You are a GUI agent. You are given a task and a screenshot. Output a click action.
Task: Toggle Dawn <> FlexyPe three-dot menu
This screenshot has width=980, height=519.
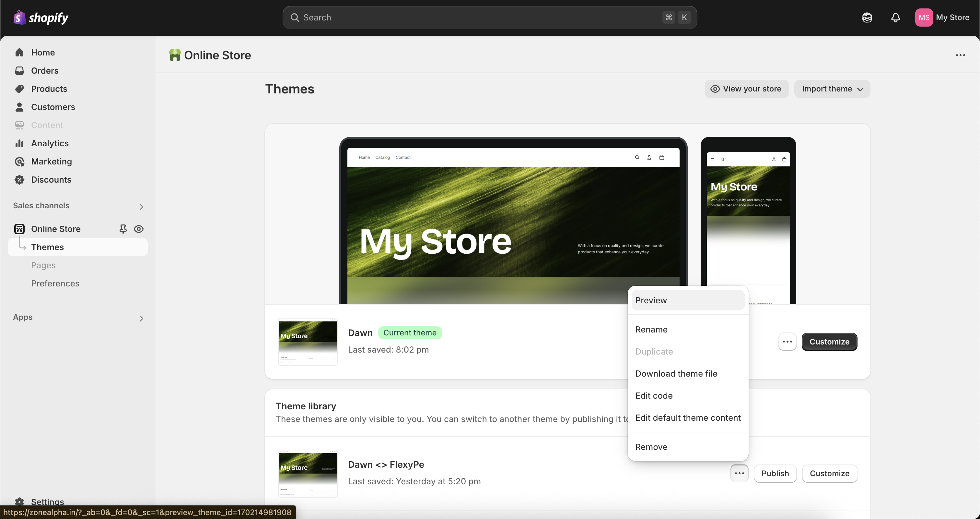coord(739,473)
